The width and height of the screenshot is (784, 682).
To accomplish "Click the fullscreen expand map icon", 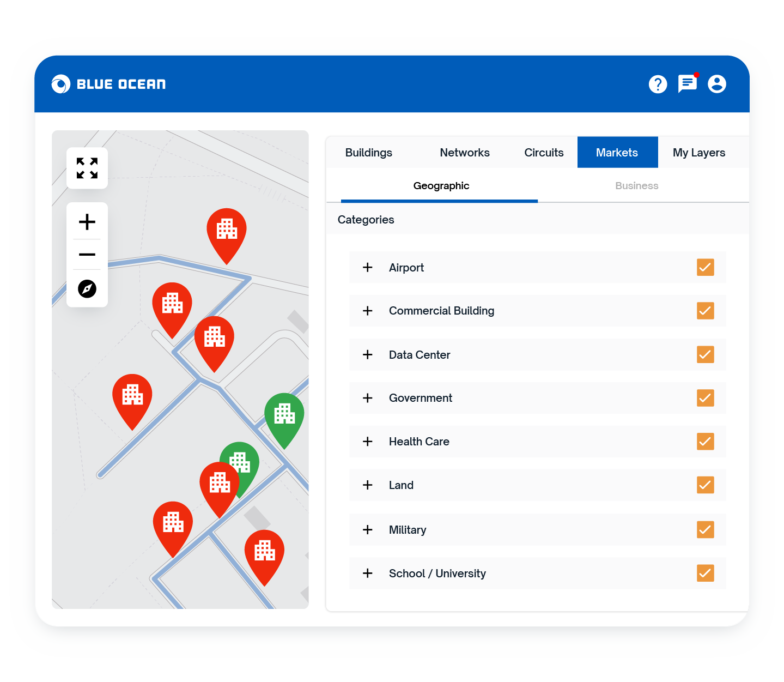I will click(87, 168).
